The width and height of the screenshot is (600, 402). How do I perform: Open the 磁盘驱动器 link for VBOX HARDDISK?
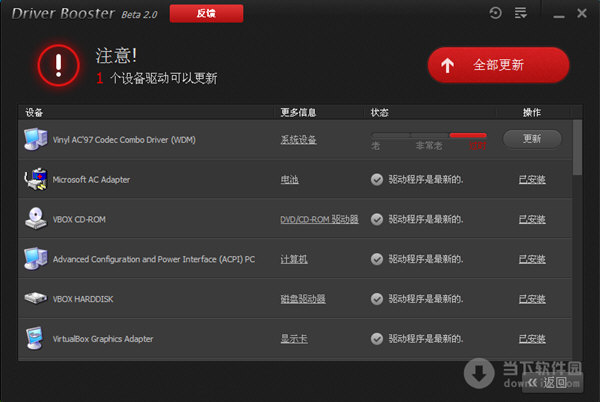pos(303,299)
